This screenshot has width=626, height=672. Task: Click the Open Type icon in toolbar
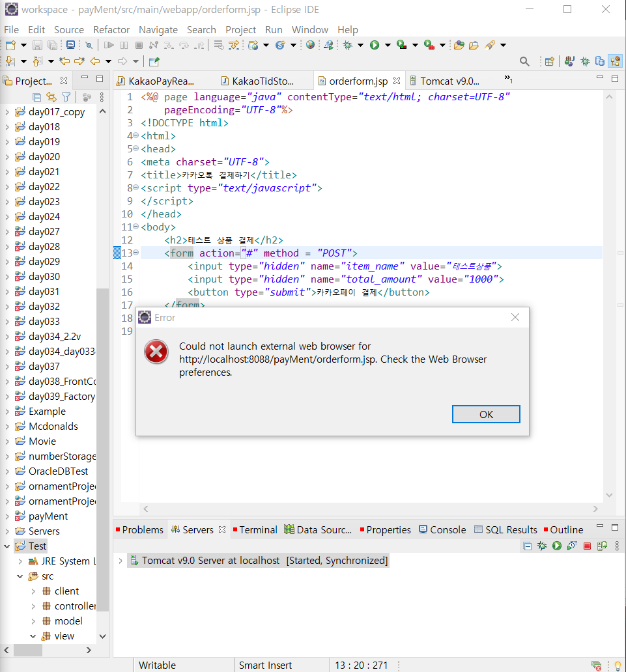click(459, 45)
